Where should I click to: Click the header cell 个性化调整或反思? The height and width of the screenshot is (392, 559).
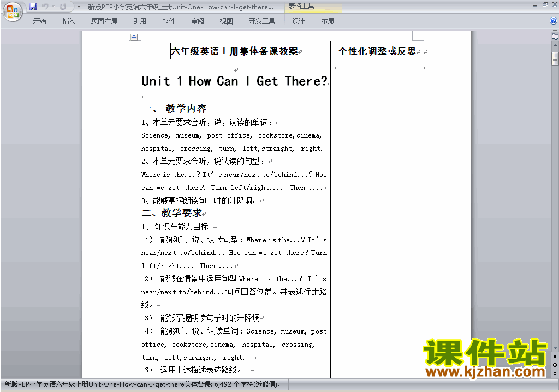pos(377,51)
